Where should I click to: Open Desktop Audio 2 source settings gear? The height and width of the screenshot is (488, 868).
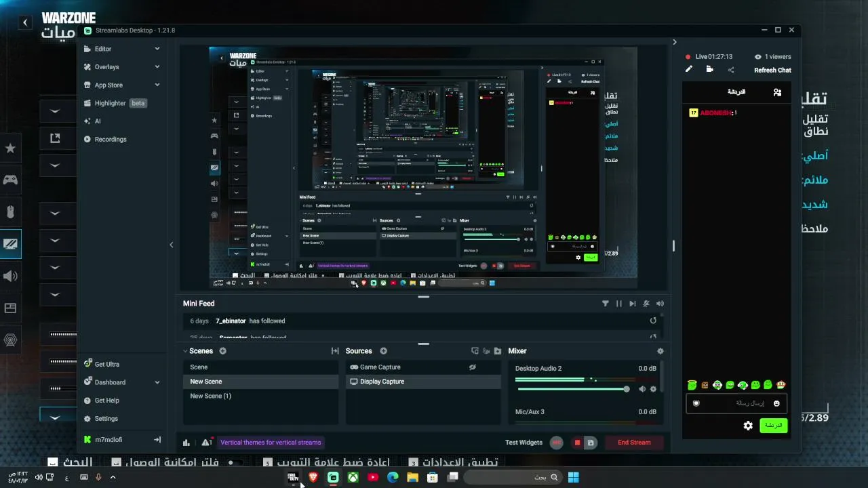click(x=653, y=389)
